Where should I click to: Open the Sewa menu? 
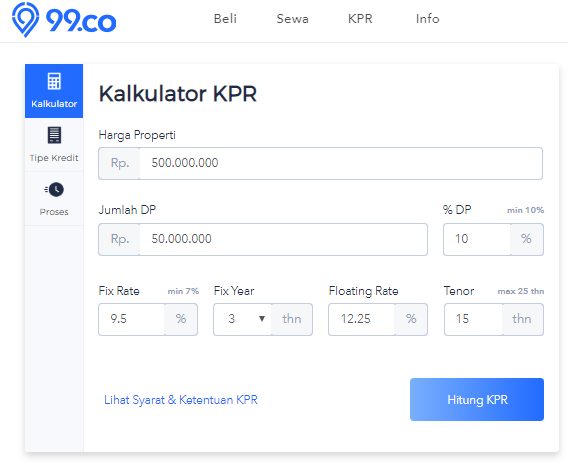pos(292,19)
